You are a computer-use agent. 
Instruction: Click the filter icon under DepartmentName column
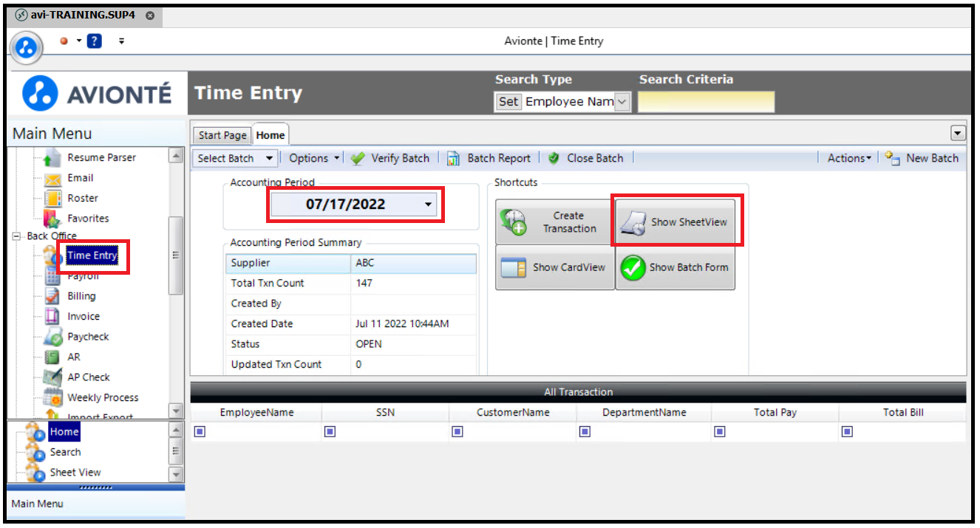click(584, 431)
